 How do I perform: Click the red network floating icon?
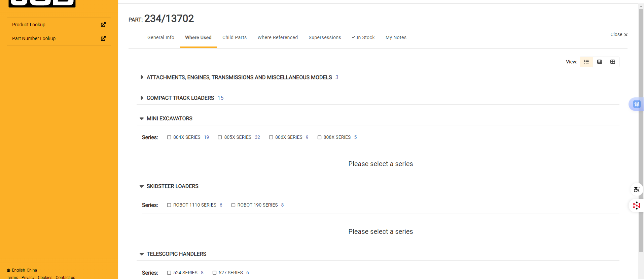636,206
